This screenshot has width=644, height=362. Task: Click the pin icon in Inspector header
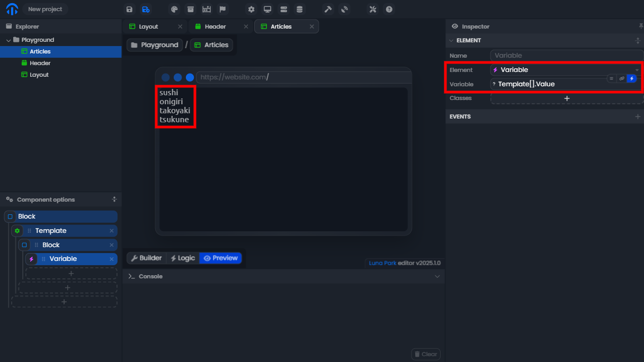click(641, 26)
